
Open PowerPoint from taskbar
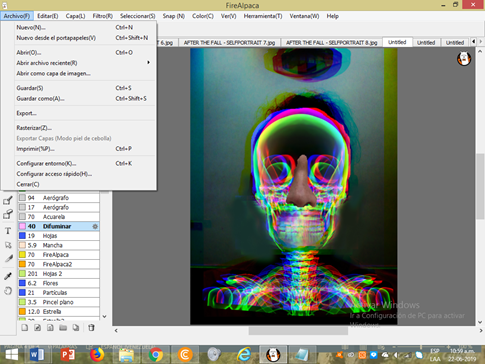[68, 355]
